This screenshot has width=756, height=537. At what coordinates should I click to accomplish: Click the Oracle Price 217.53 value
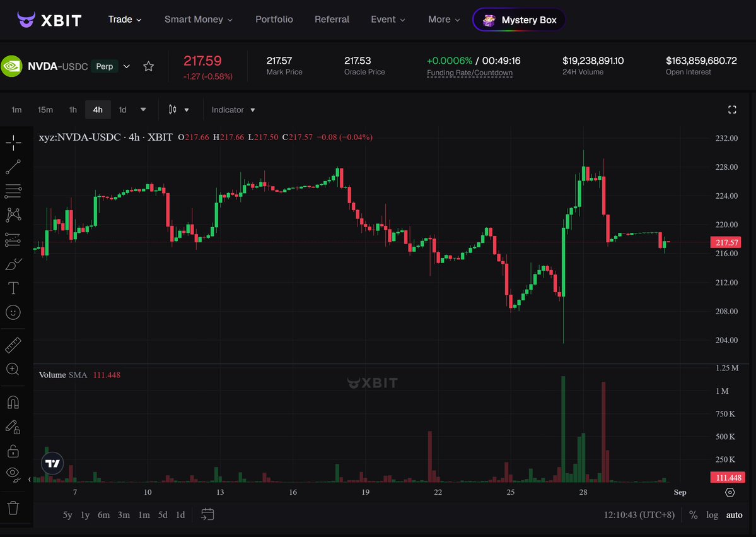pyautogui.click(x=358, y=61)
